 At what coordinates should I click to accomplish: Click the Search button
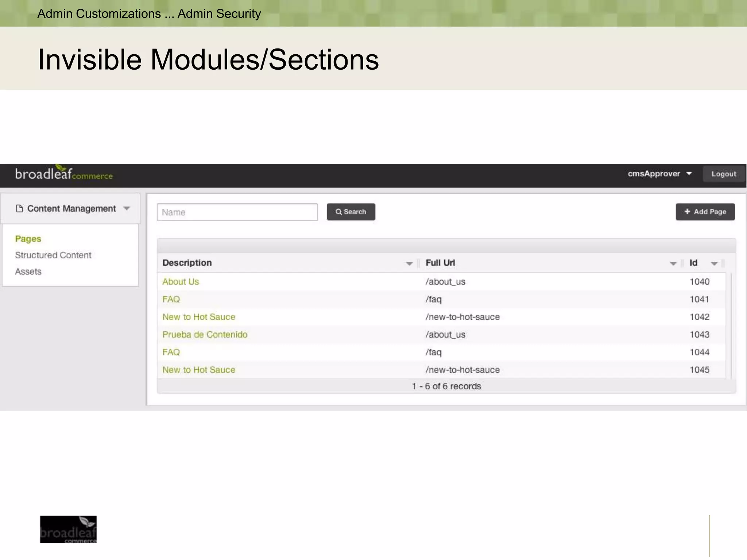351,212
